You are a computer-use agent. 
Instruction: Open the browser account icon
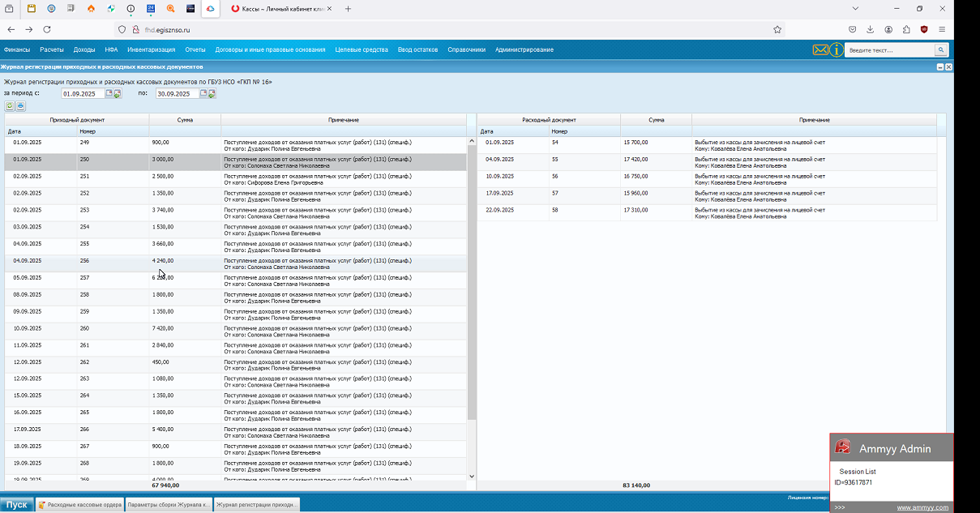(888, 29)
